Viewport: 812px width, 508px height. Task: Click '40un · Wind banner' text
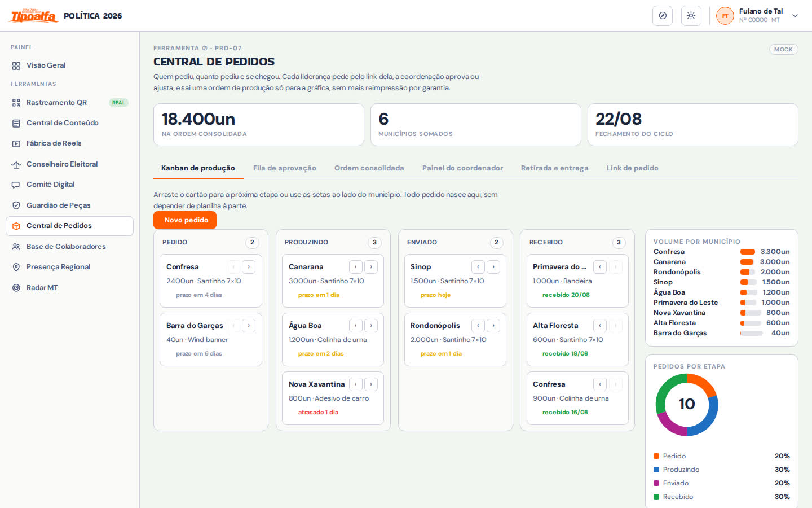click(x=197, y=340)
